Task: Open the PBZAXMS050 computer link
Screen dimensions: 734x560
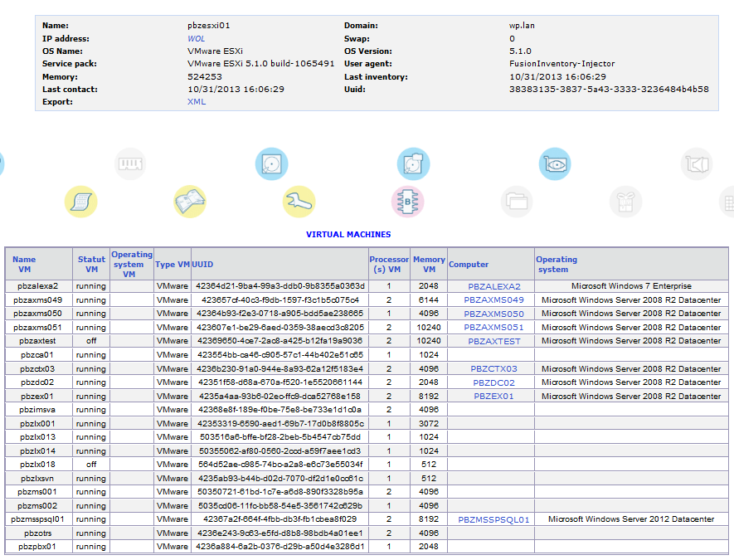Action: [x=493, y=314]
